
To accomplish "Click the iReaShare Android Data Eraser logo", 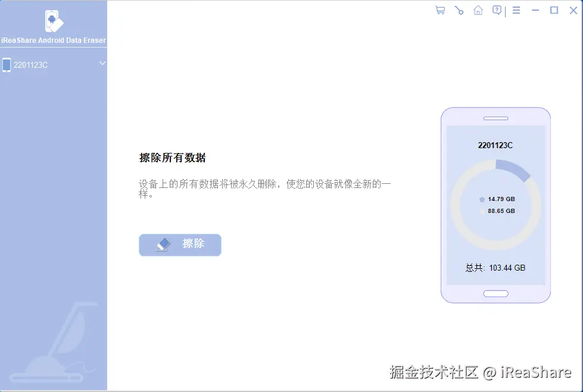I will coord(52,24).
